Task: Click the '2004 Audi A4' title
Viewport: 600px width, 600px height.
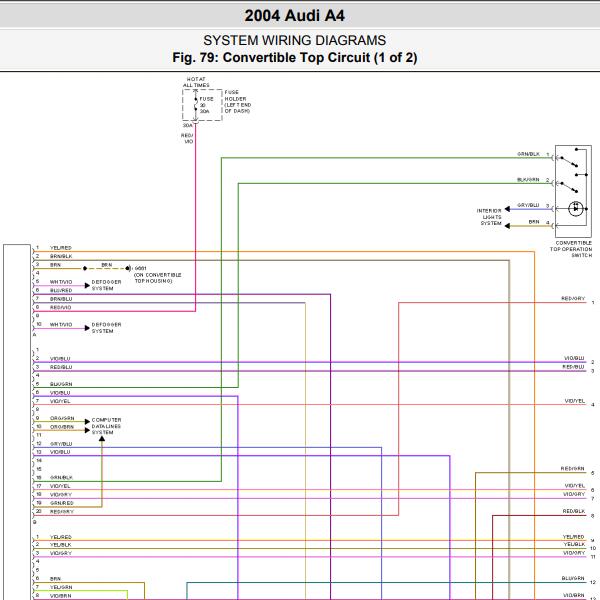Action: coord(294,16)
